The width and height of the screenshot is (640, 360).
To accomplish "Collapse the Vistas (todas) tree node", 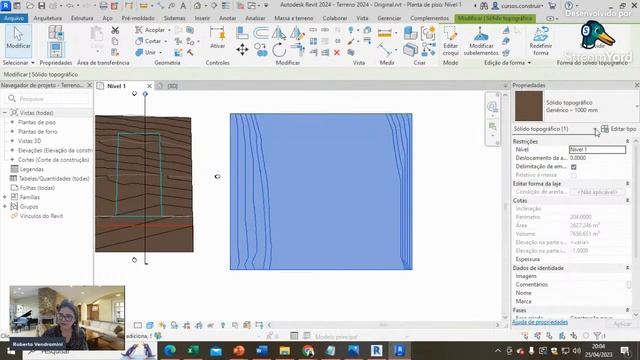I will point(5,113).
